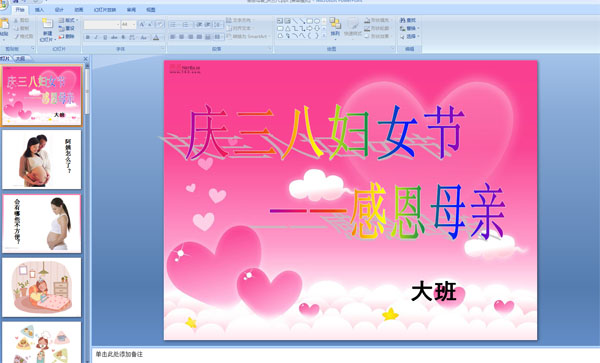
Task: Click the Delete (删除) slide button
Action: pyautogui.click(x=67, y=36)
